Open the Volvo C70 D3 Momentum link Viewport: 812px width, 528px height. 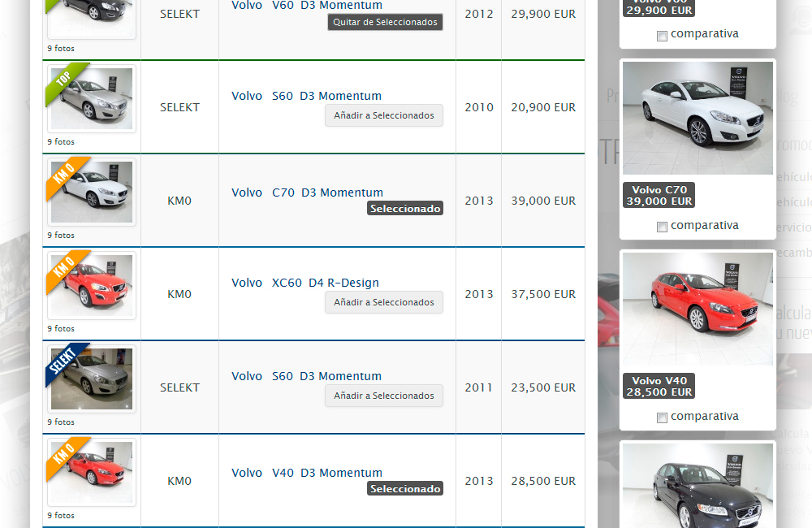pyautogui.click(x=307, y=193)
